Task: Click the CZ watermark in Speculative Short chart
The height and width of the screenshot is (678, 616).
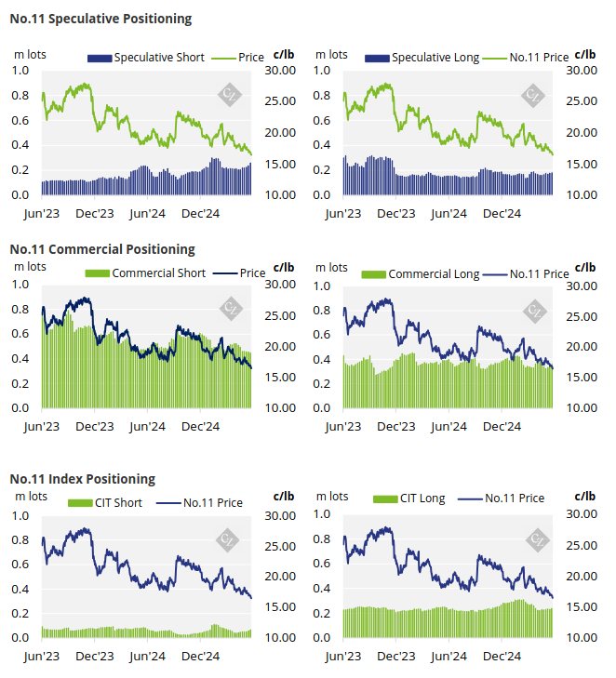Action: coord(229,94)
